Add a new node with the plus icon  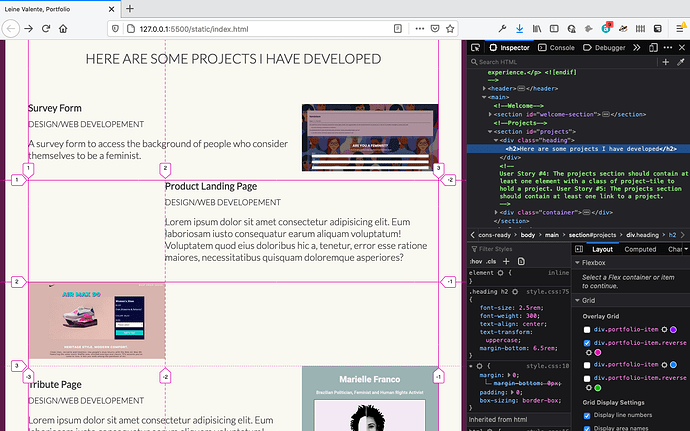click(x=666, y=62)
